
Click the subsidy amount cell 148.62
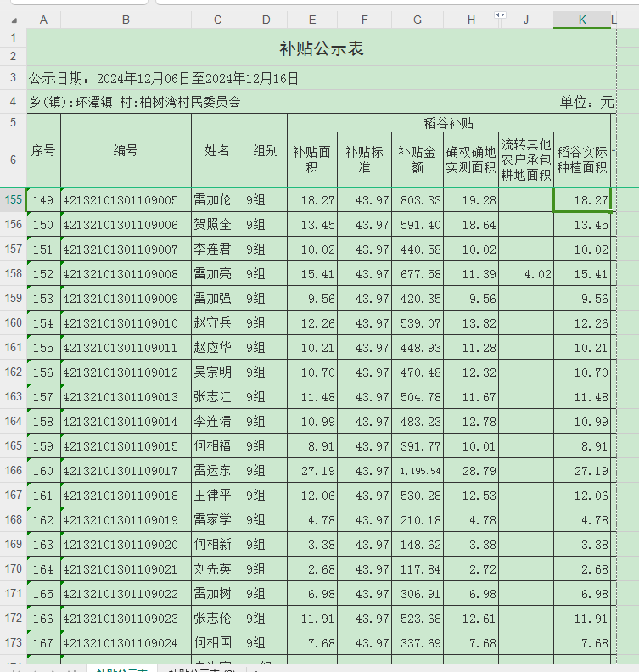coord(418,545)
